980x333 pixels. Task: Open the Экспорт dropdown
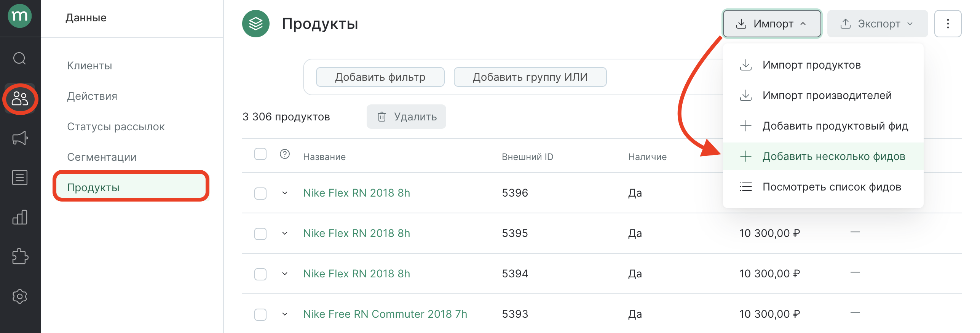(x=877, y=24)
